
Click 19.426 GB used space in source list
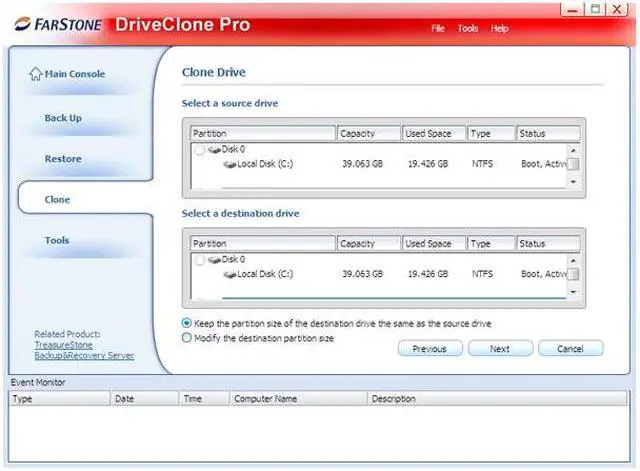pos(428,164)
